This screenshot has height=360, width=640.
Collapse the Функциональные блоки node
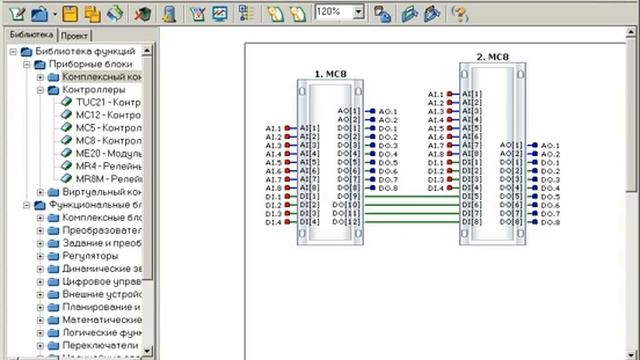point(27,205)
